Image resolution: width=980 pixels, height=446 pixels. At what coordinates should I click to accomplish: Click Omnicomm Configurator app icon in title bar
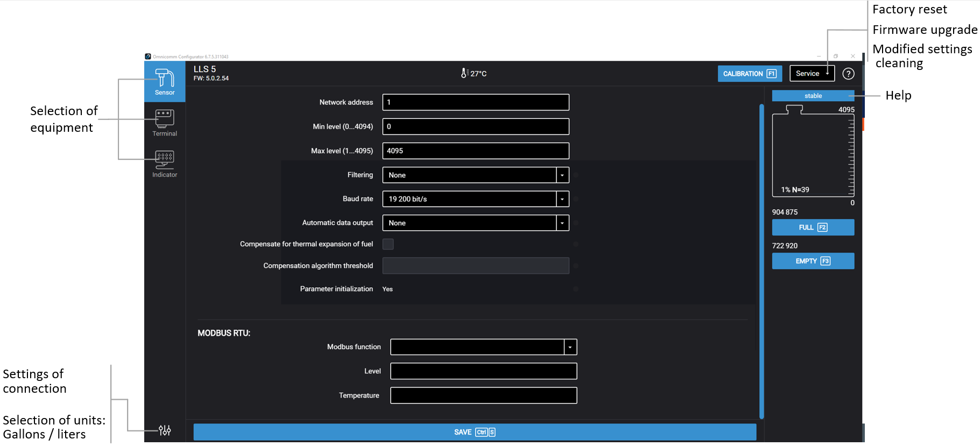click(148, 56)
